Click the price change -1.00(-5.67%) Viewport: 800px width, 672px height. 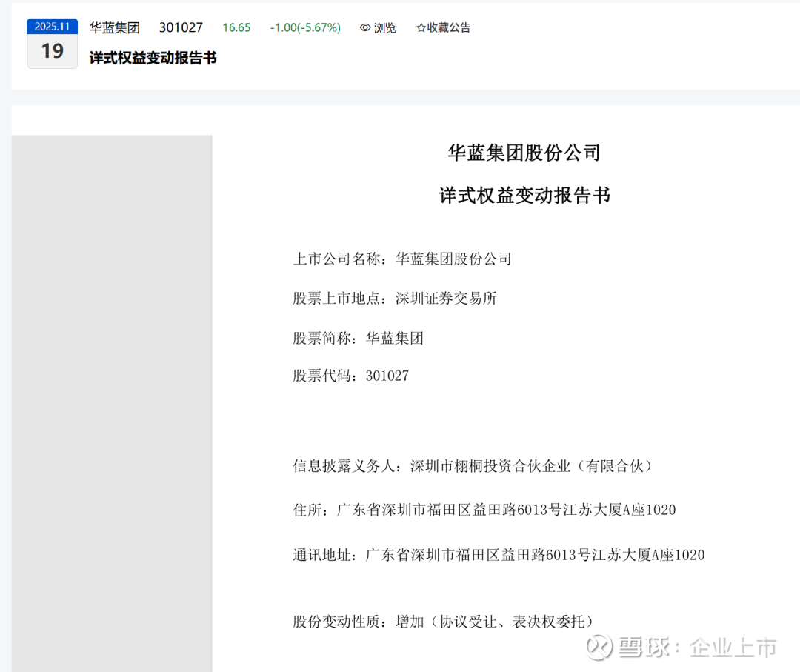click(305, 27)
